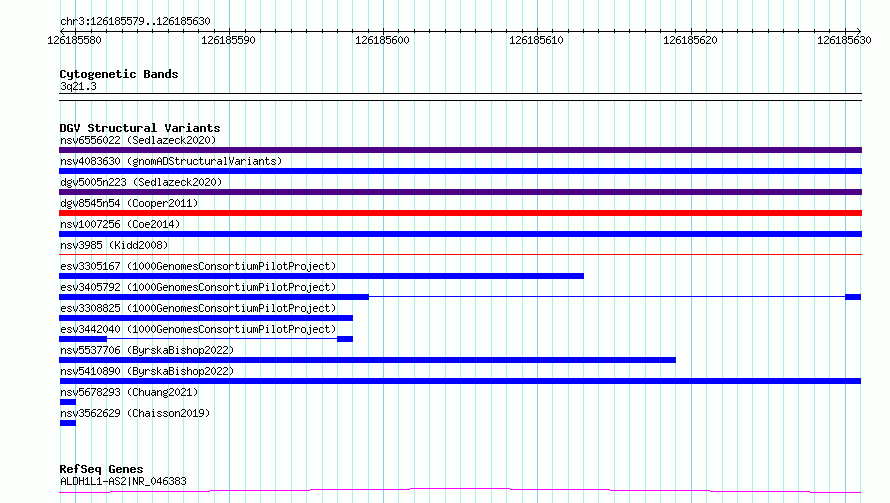Screen dimensions: 890x503
Task: Click purple bar under nsv6556022
Action: pyautogui.click(x=460, y=150)
